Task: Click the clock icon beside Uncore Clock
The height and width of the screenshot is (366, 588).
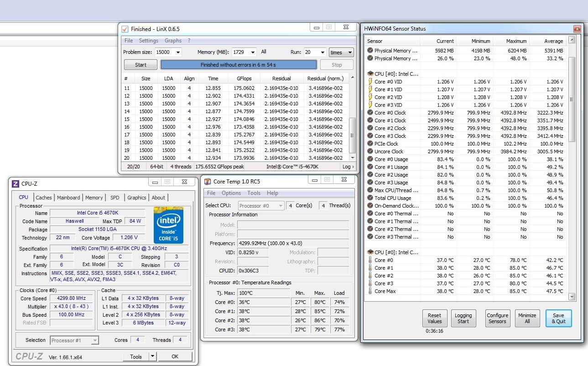Action: click(x=370, y=152)
